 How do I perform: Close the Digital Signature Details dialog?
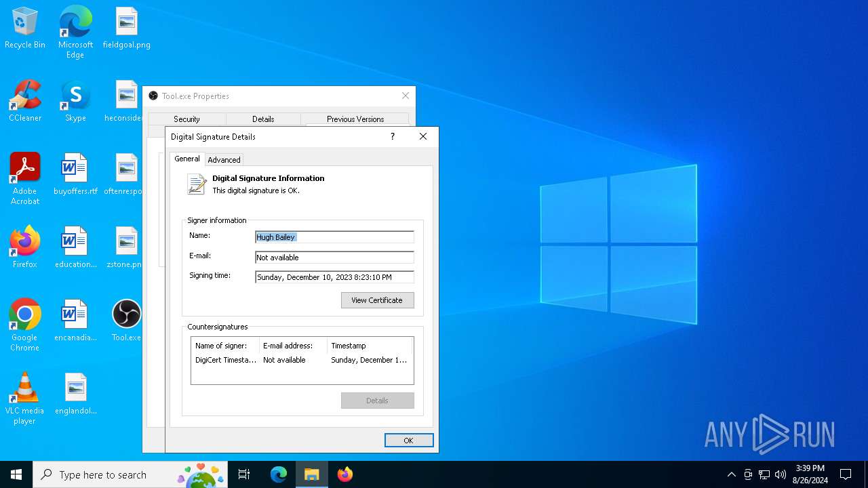pos(423,136)
